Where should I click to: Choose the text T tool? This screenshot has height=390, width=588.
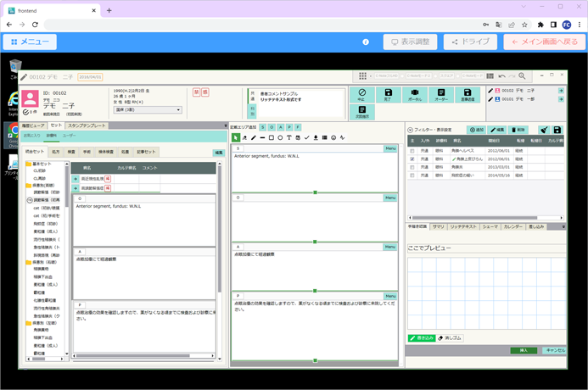288,137
